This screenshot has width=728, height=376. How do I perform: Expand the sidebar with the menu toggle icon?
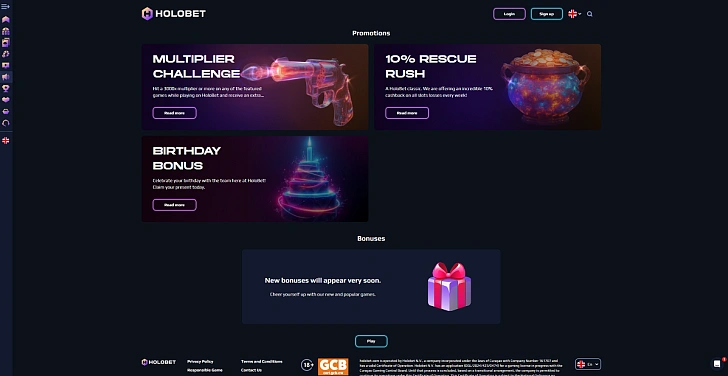point(6,6)
